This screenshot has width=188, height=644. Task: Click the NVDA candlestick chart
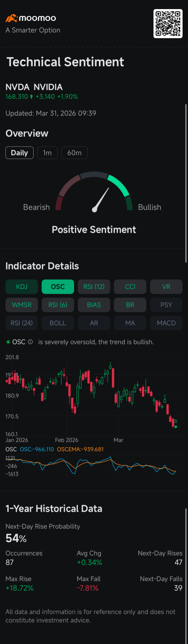[x=94, y=396]
